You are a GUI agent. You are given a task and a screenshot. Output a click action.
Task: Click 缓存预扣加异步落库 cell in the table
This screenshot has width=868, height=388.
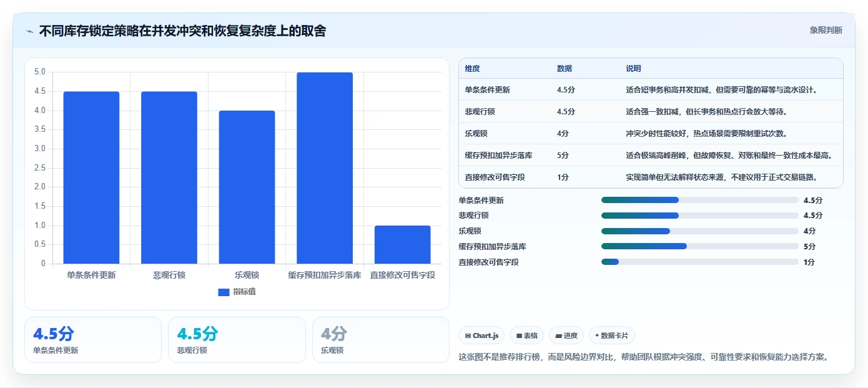tap(498, 156)
